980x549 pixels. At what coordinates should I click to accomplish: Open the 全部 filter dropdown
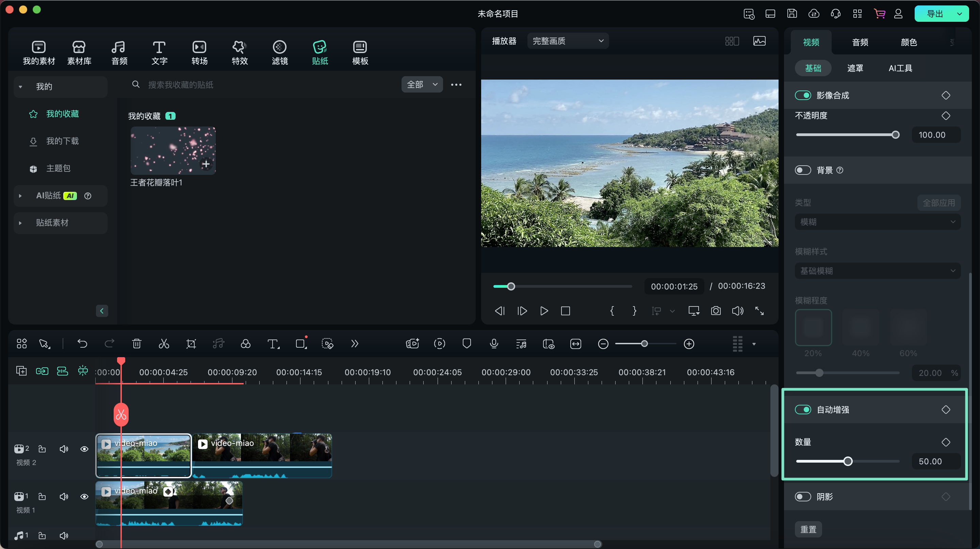(422, 84)
